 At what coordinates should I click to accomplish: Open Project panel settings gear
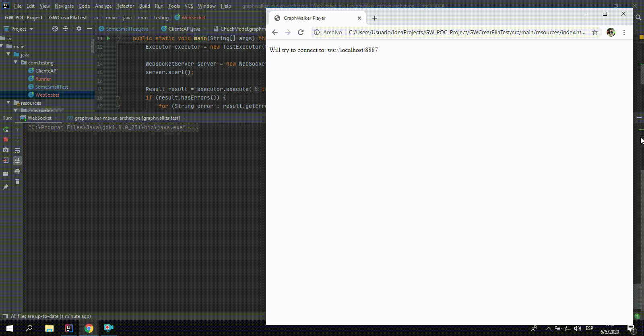[79, 29]
